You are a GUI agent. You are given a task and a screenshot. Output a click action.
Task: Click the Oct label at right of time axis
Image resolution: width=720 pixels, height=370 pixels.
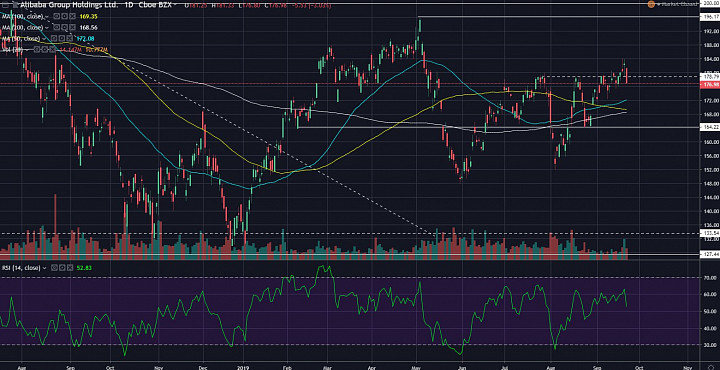pos(639,367)
